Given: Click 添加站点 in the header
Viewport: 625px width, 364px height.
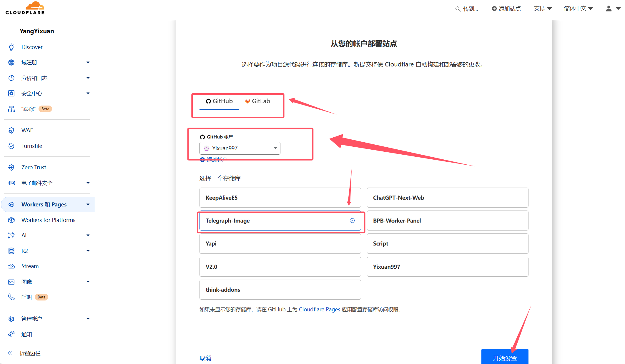Looking at the screenshot, I should coord(506,9).
